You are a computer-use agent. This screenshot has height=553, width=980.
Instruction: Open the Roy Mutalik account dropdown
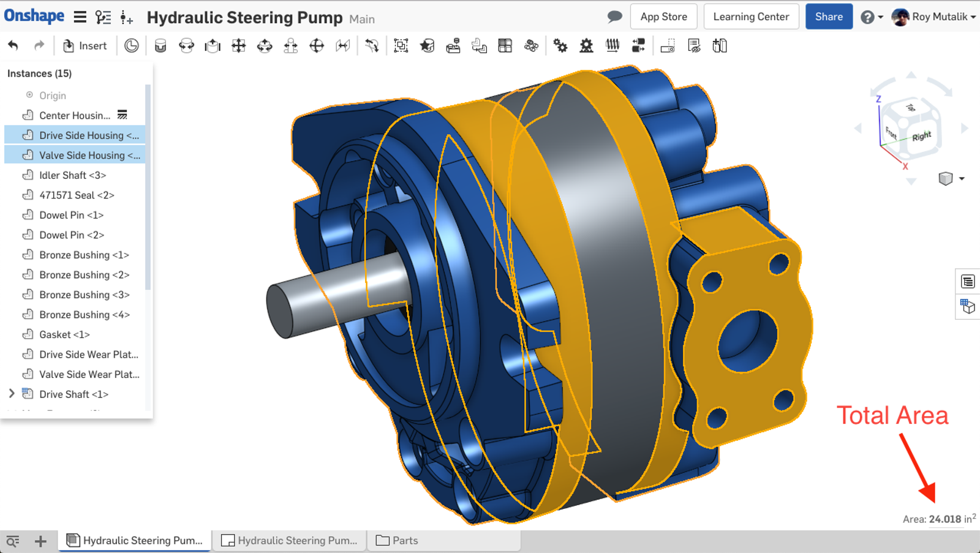[934, 17]
